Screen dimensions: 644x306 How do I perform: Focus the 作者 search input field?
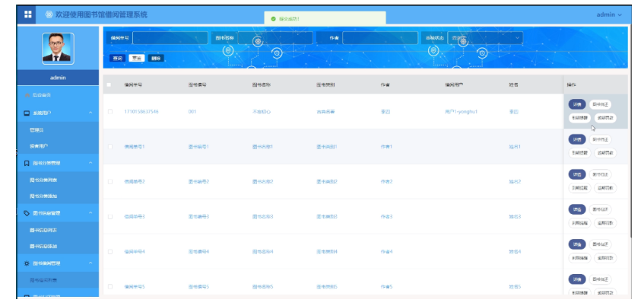pos(380,38)
